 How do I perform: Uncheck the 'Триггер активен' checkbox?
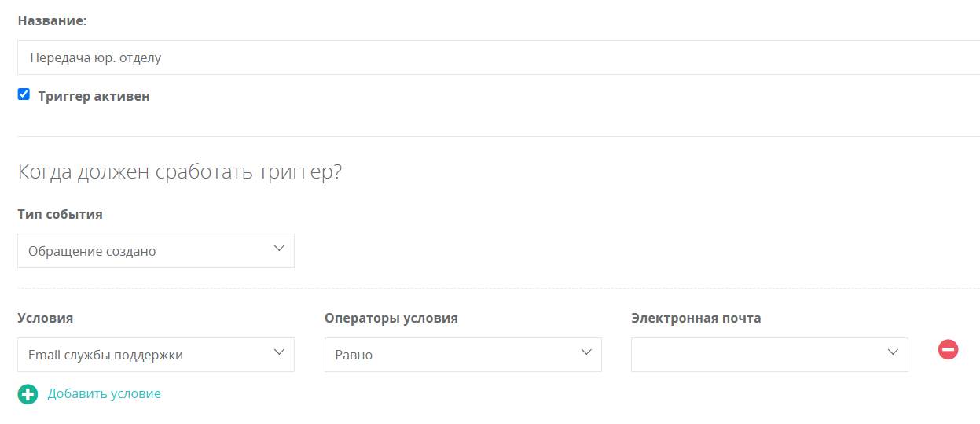point(24,94)
